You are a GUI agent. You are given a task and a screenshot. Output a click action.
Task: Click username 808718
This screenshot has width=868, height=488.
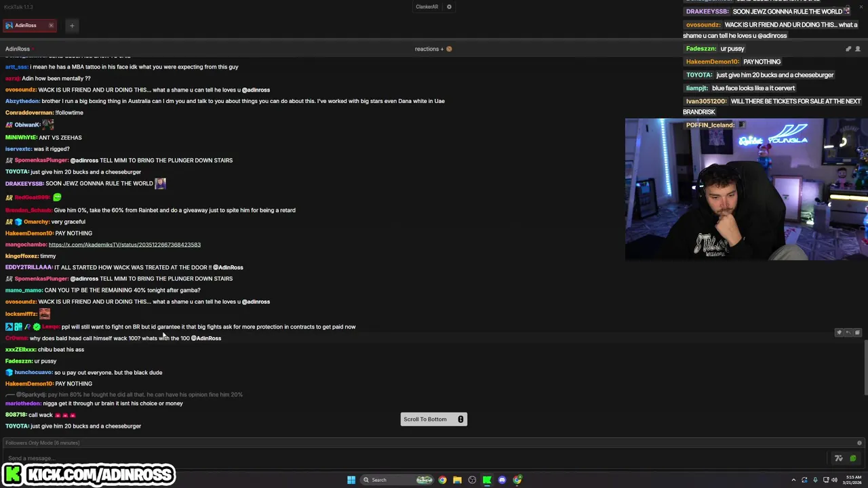click(x=16, y=415)
